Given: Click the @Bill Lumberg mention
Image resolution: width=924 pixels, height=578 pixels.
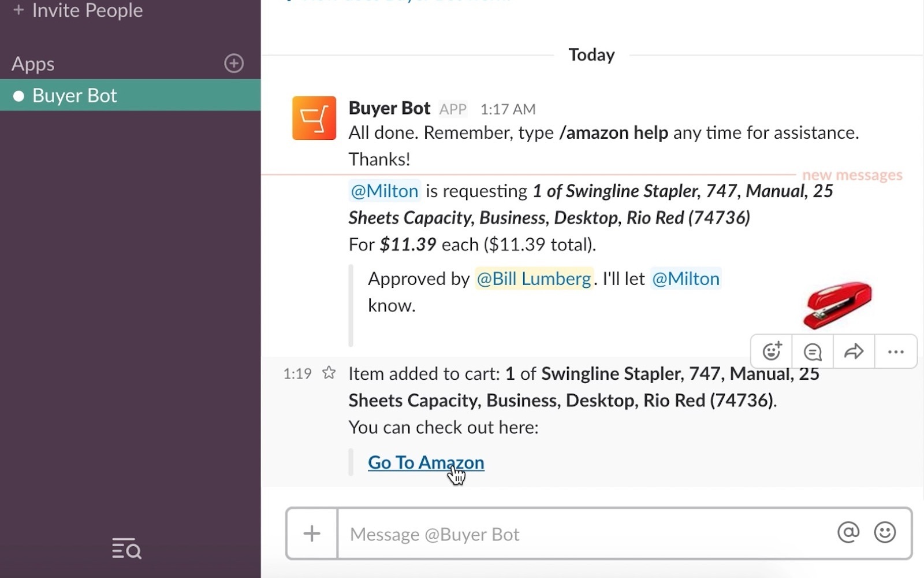Looking at the screenshot, I should (x=534, y=279).
